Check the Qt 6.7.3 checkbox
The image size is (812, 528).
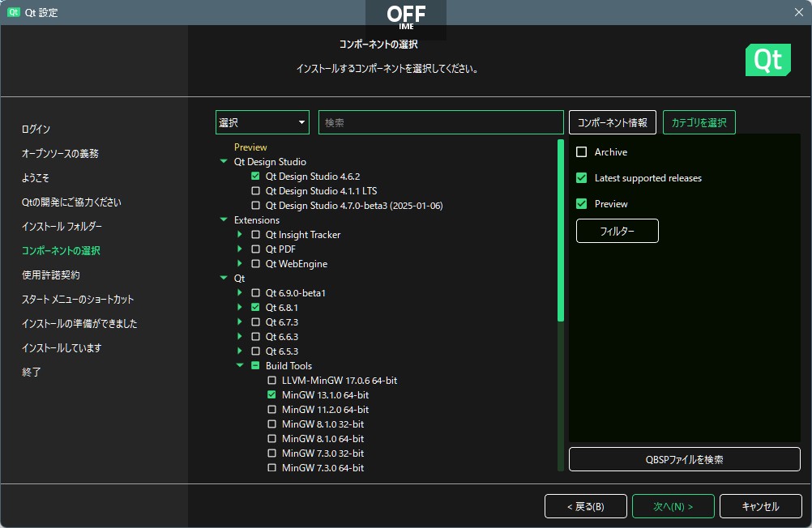[x=255, y=321]
